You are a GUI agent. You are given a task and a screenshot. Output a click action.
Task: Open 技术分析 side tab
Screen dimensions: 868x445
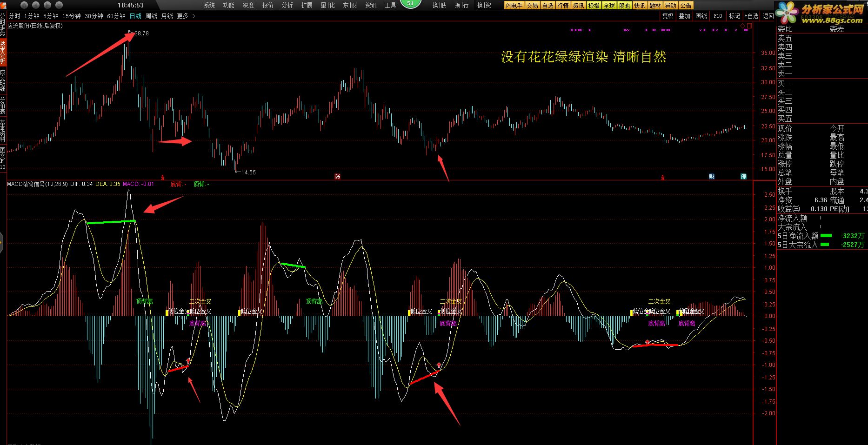click(3, 53)
